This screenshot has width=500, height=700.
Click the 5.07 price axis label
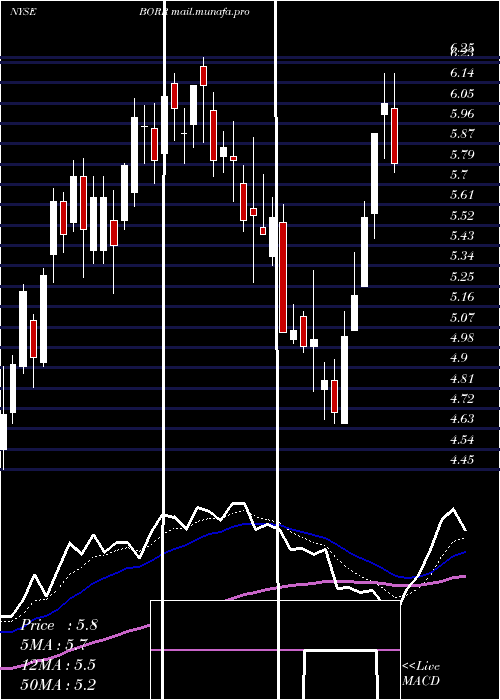462,317
